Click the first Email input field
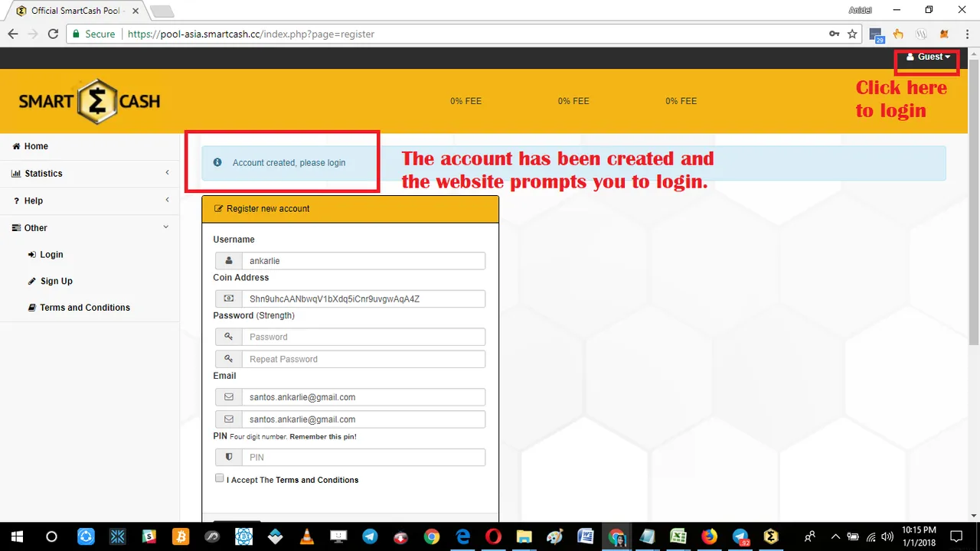The image size is (980, 551). (x=363, y=397)
